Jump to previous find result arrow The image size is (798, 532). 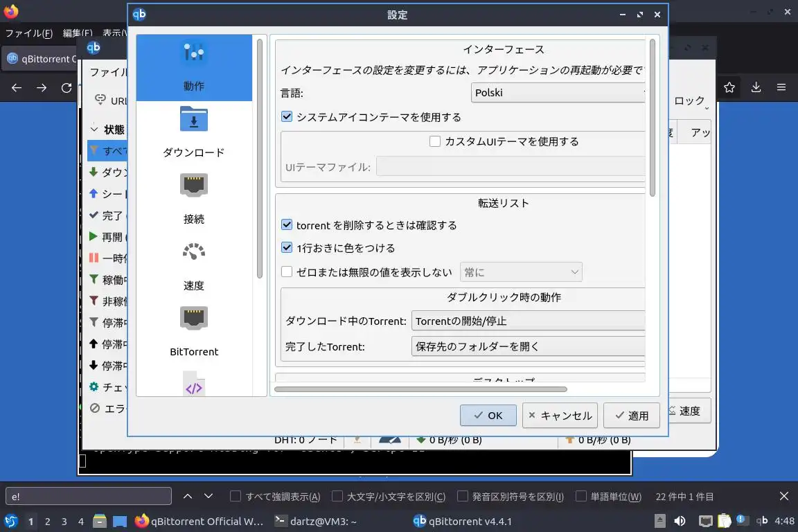(188, 496)
